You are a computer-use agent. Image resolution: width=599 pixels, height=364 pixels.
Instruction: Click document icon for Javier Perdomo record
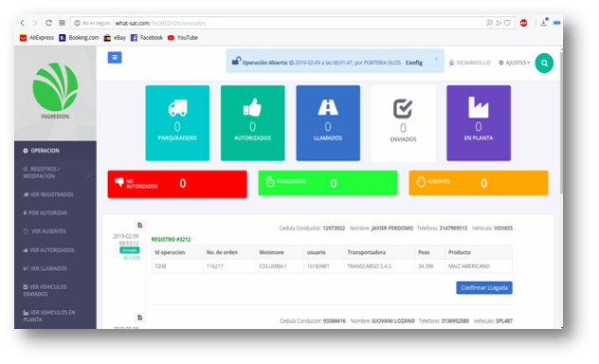140,225
